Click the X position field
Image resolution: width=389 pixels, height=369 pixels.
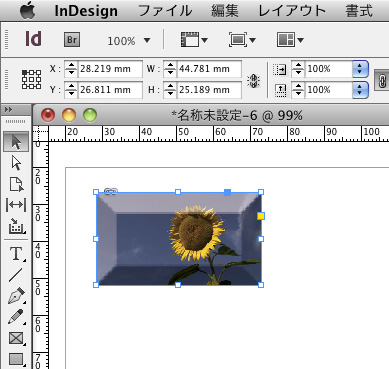(x=110, y=69)
